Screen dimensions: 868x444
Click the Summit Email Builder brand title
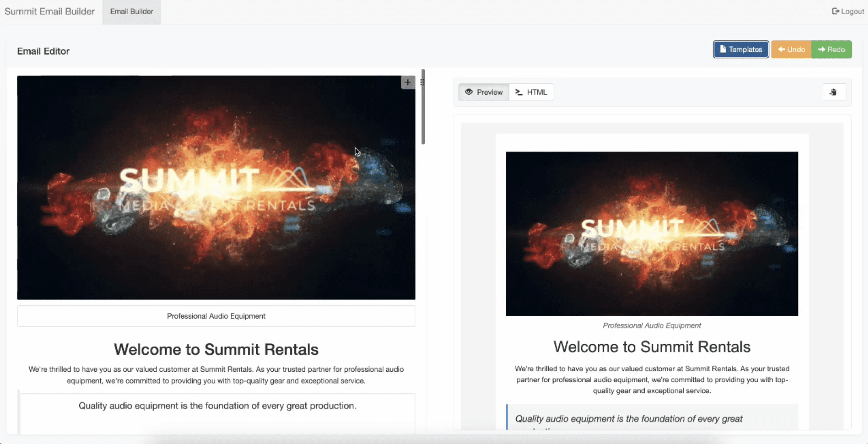tap(49, 11)
